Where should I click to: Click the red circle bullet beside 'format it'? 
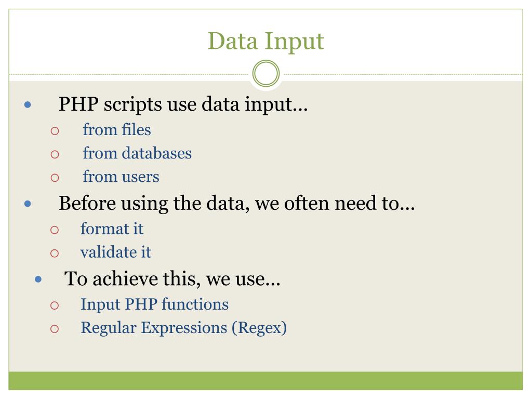[x=54, y=230]
